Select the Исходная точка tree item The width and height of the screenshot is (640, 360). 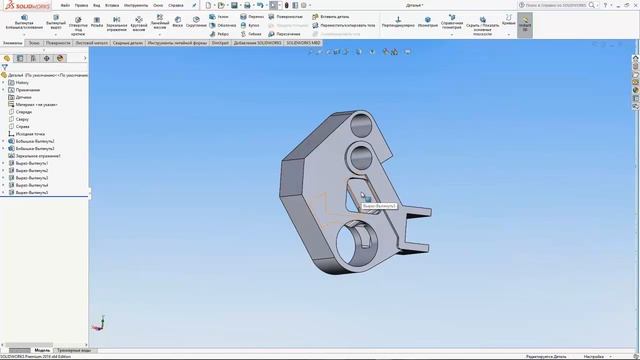tap(27, 134)
